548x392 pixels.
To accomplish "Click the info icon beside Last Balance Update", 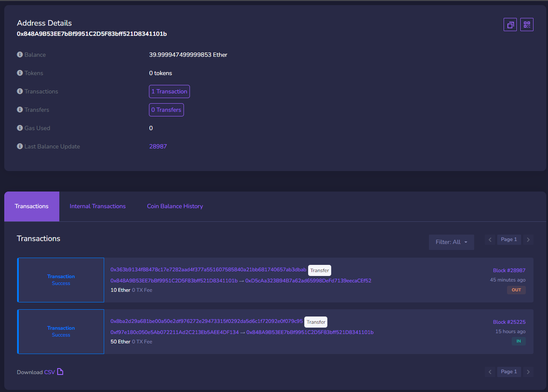I will click(x=20, y=146).
